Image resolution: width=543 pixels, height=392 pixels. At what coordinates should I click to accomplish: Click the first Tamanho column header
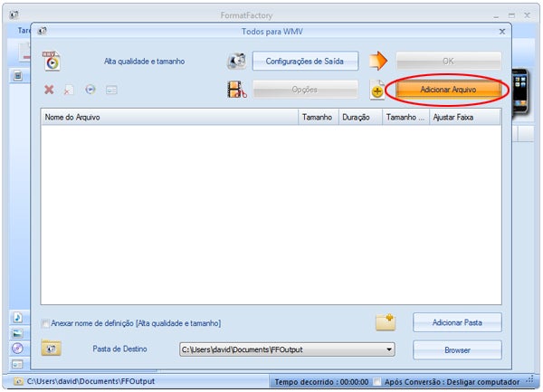point(319,117)
